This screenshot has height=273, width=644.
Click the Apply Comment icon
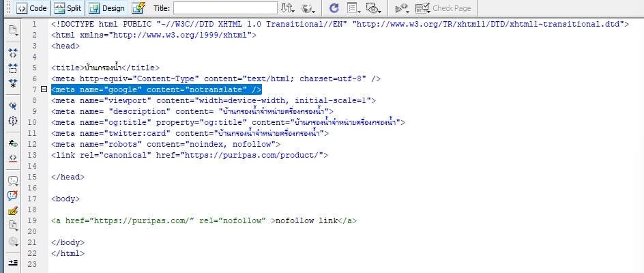13,181
